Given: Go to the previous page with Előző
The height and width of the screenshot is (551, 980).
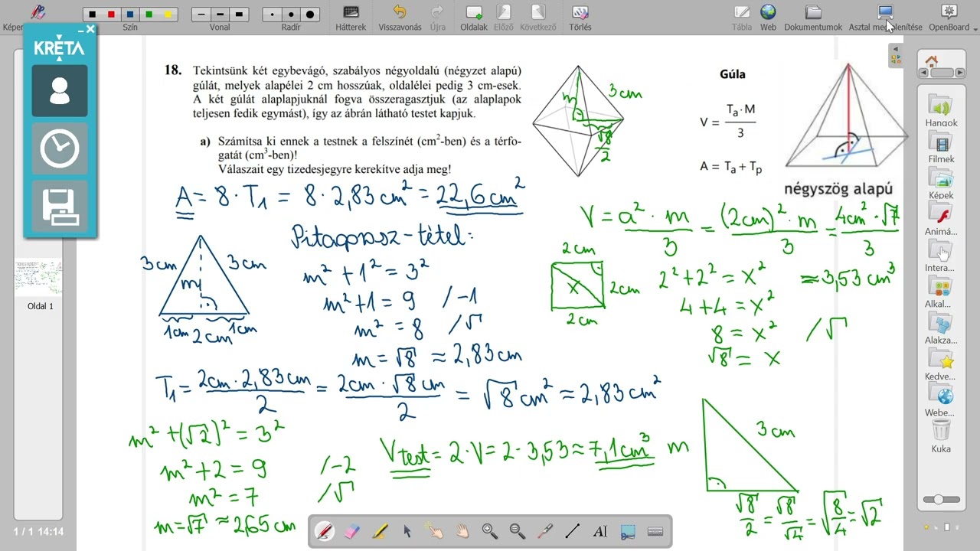Looking at the screenshot, I should tap(503, 18).
